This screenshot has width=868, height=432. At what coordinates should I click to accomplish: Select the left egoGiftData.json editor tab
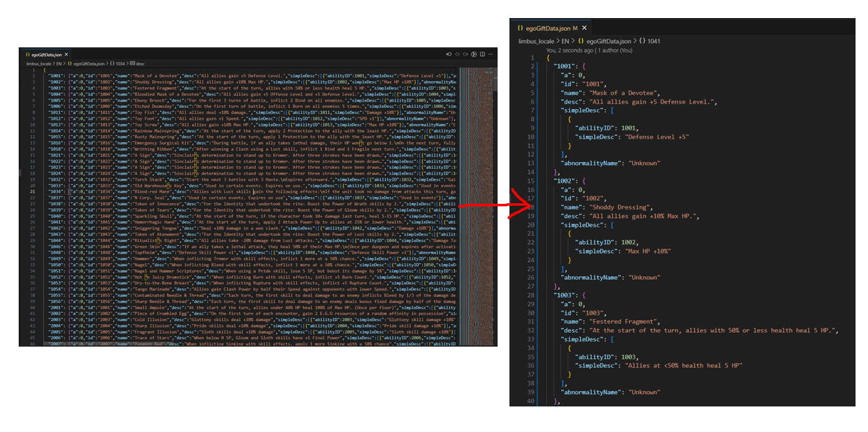[x=44, y=55]
